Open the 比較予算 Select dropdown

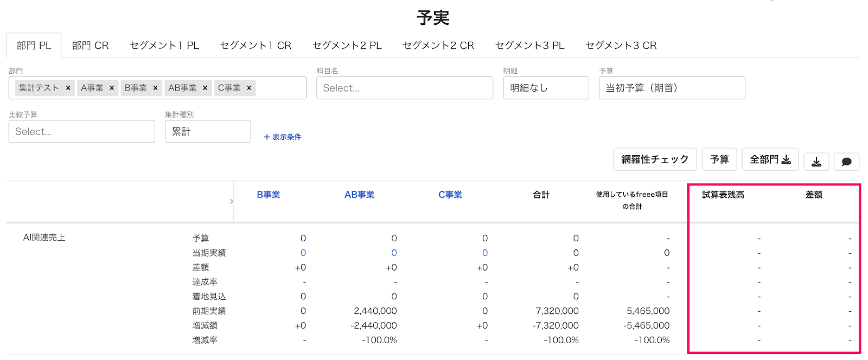point(82,131)
